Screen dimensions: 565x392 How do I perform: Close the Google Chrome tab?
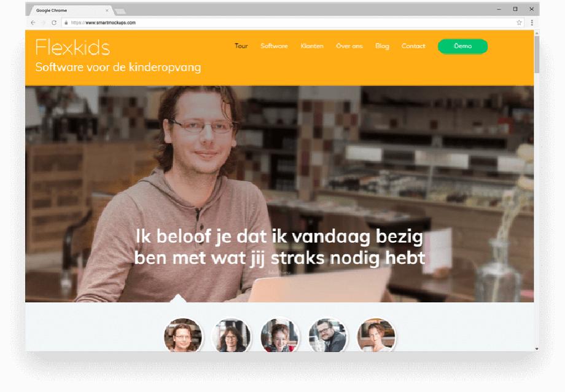coord(107,10)
